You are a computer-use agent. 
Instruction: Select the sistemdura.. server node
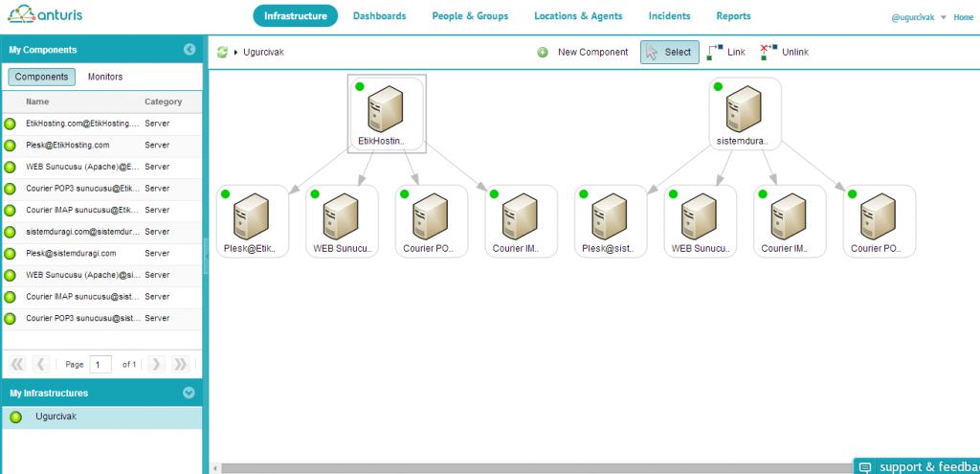[x=745, y=113]
